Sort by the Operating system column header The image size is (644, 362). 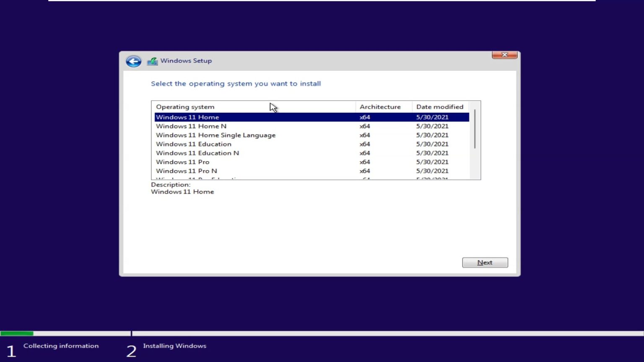pyautogui.click(x=185, y=107)
